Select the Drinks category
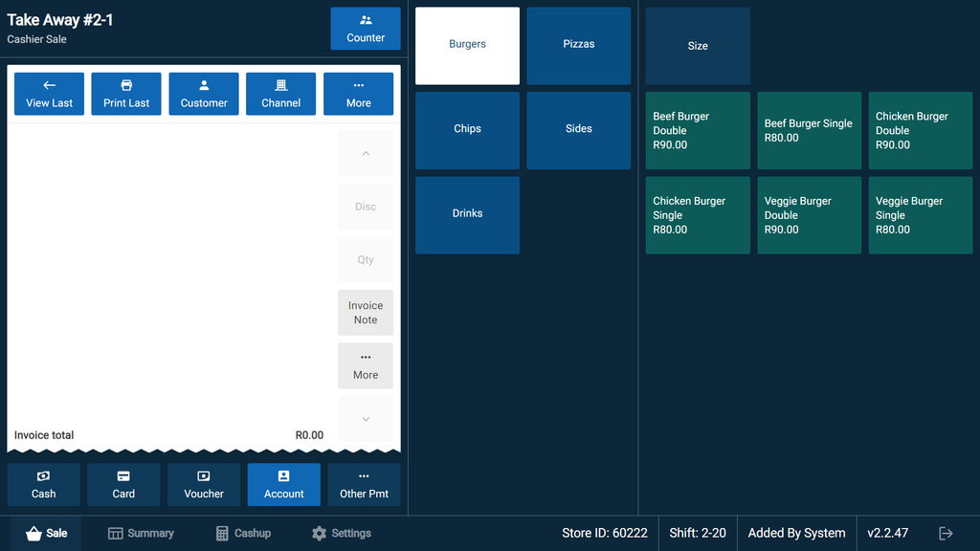Screen dimensions: 980x551 [467, 215]
